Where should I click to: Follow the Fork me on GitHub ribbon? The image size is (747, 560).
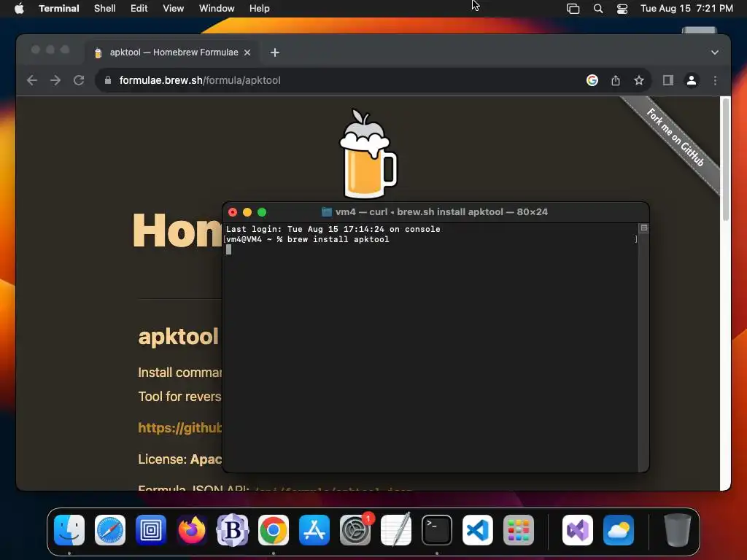675,137
